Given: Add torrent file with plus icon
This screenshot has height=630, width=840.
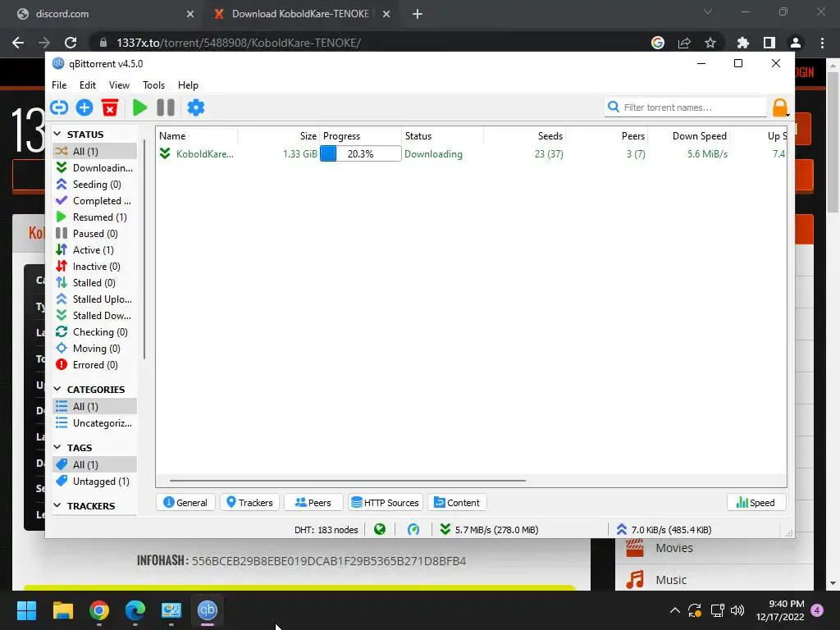Looking at the screenshot, I should 84,107.
